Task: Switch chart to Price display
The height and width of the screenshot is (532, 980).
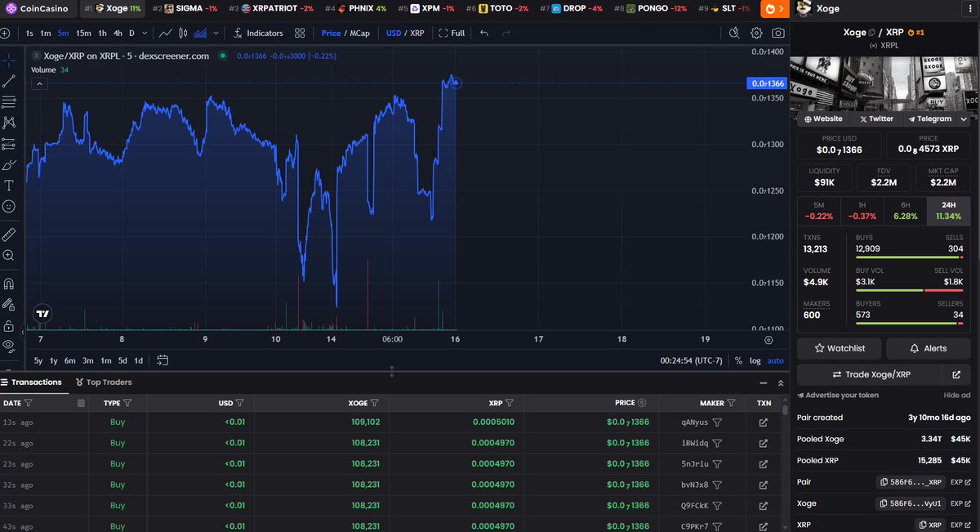Action: pos(331,34)
